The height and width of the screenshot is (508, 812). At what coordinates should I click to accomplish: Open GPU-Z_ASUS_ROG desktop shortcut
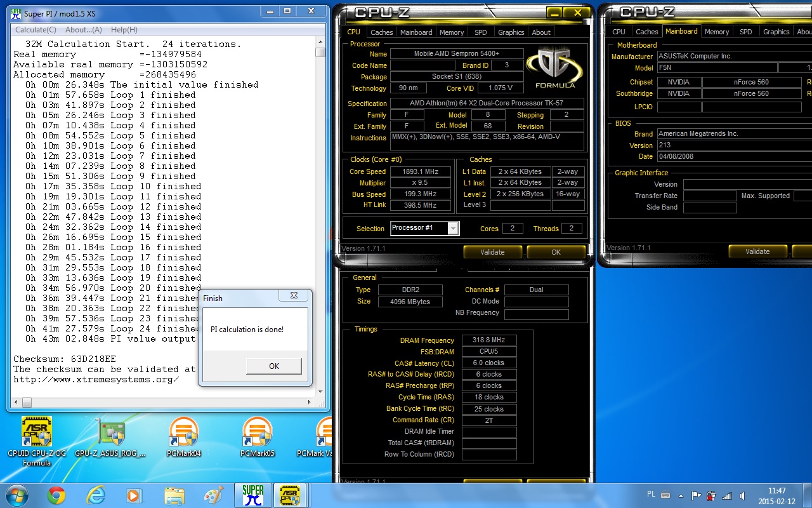[111, 438]
